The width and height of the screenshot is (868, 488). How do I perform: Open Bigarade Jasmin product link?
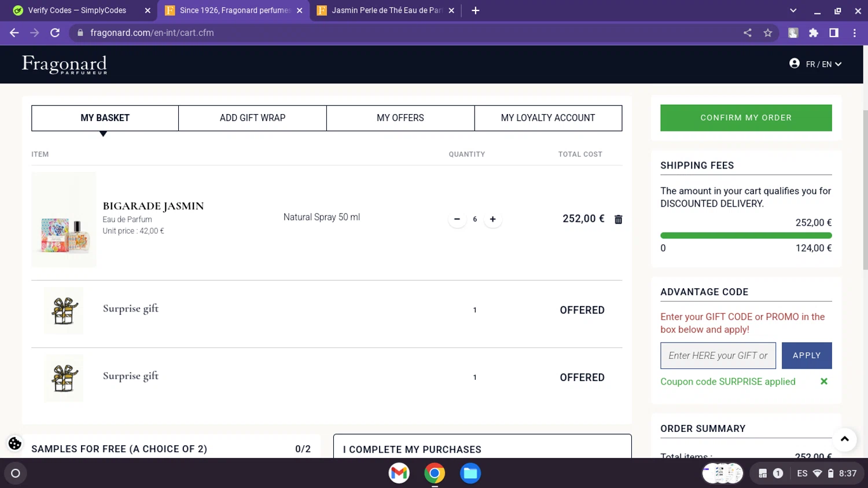[x=153, y=206]
